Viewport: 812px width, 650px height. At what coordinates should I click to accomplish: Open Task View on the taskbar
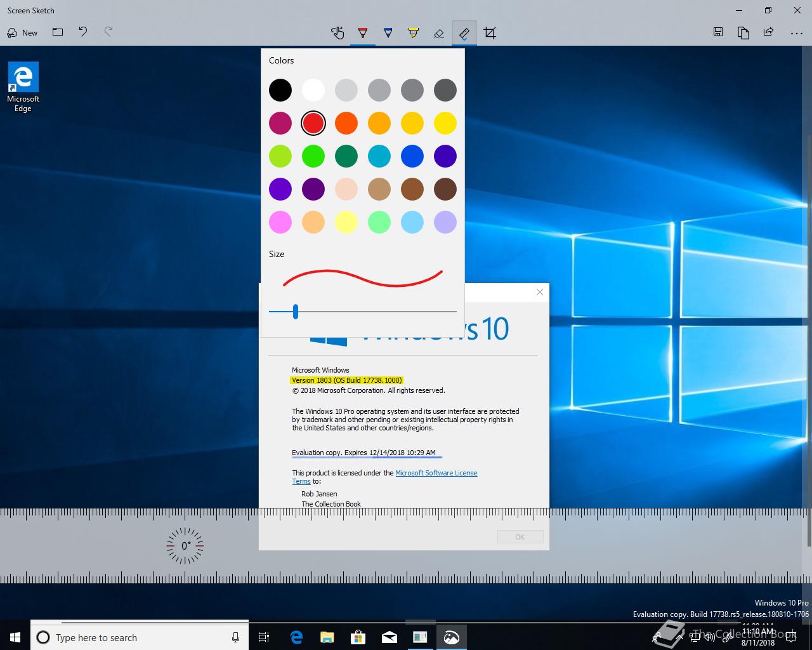point(264,637)
